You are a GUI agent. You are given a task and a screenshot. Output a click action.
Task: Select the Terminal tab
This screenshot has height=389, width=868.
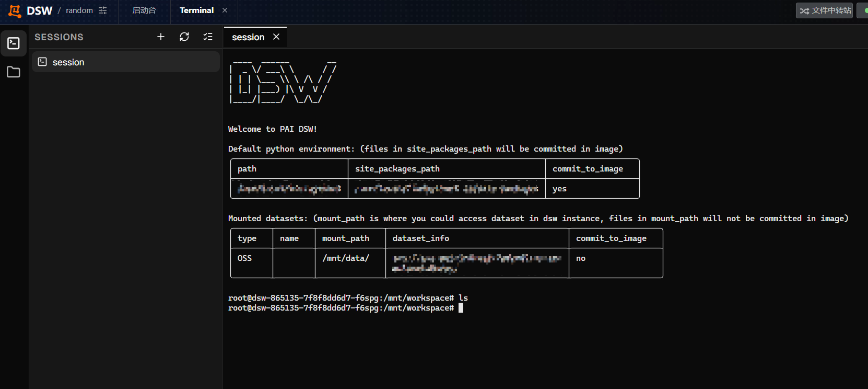(197, 10)
